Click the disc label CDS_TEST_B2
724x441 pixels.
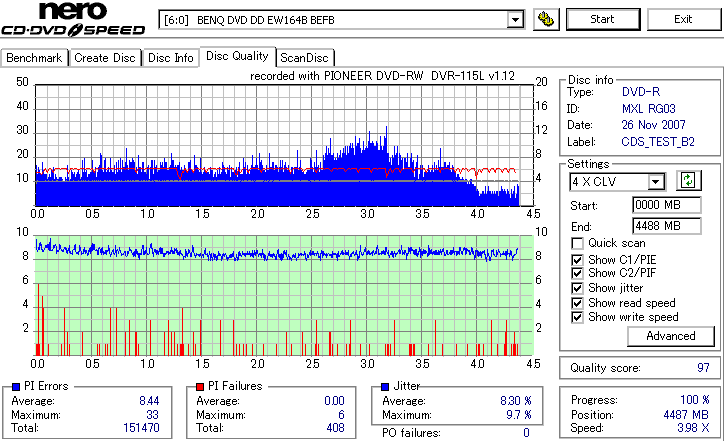pos(658,142)
